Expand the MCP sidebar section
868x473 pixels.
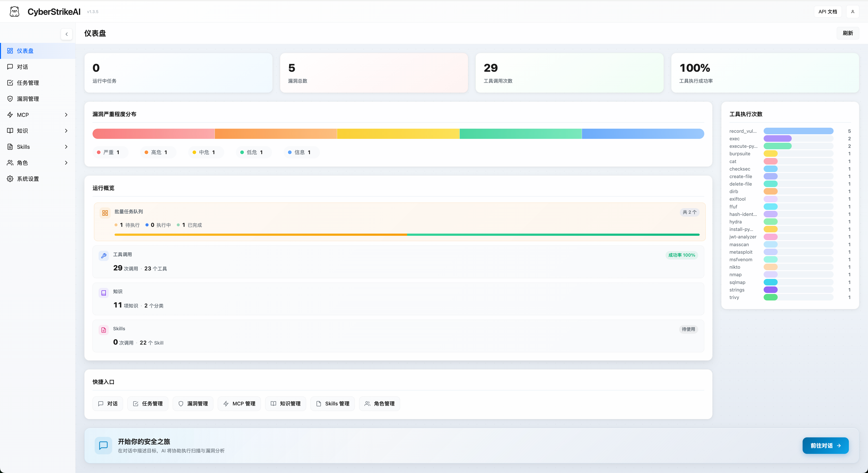pyautogui.click(x=66, y=115)
